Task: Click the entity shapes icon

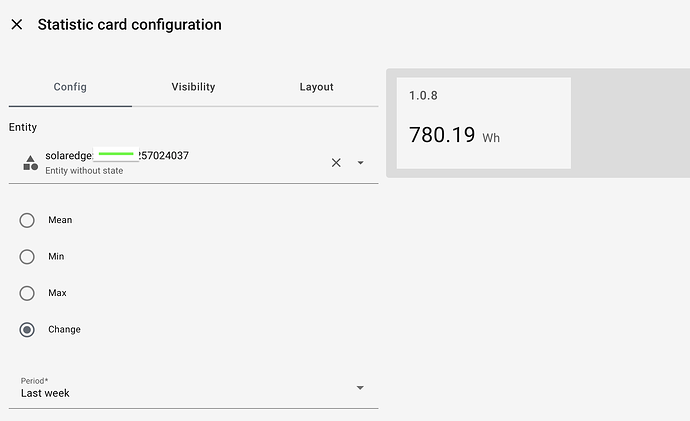Action: tap(30, 162)
